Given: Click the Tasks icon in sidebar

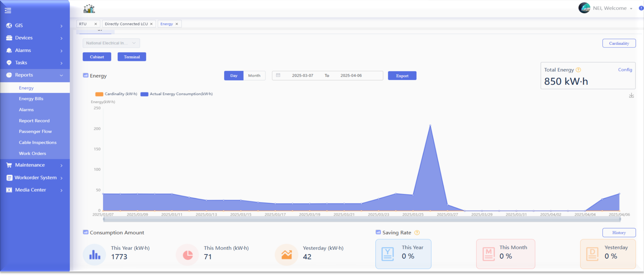Looking at the screenshot, I should 9,63.
